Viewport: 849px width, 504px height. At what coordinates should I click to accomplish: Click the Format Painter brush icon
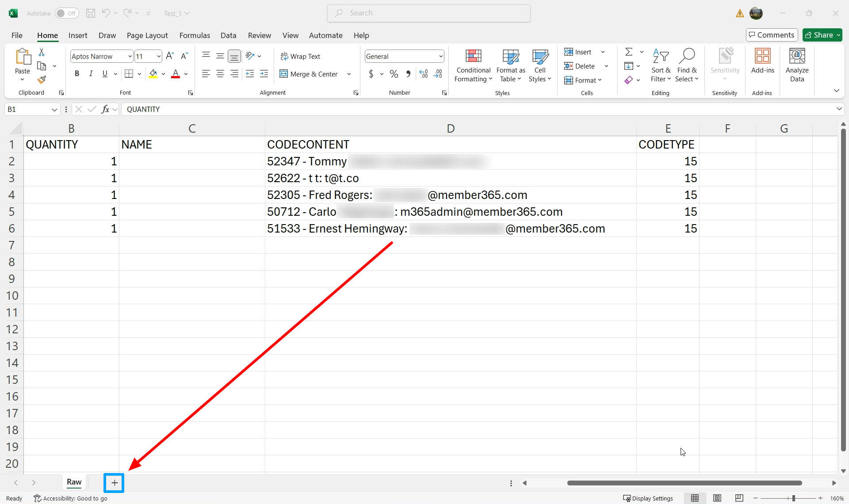click(42, 80)
